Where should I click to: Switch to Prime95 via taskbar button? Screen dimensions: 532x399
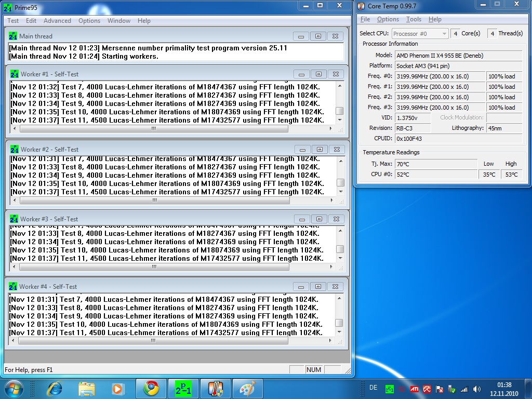tap(183, 389)
